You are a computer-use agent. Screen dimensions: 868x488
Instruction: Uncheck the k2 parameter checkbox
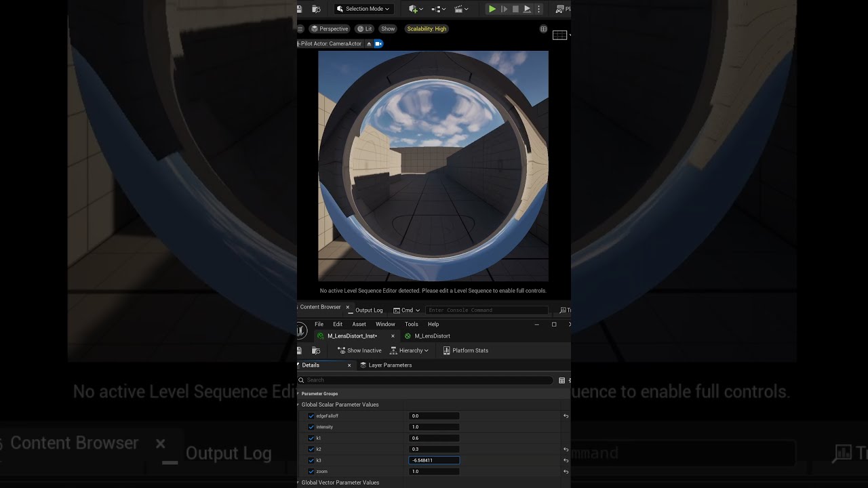(311, 449)
